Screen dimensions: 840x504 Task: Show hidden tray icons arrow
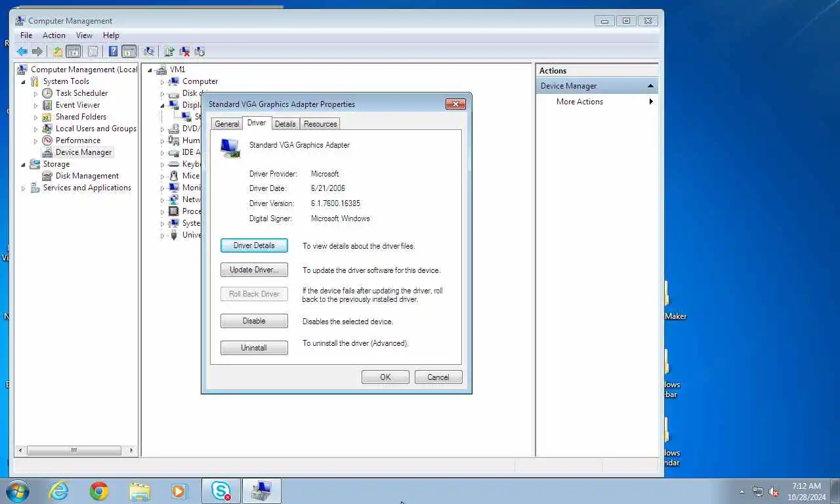tap(742, 492)
